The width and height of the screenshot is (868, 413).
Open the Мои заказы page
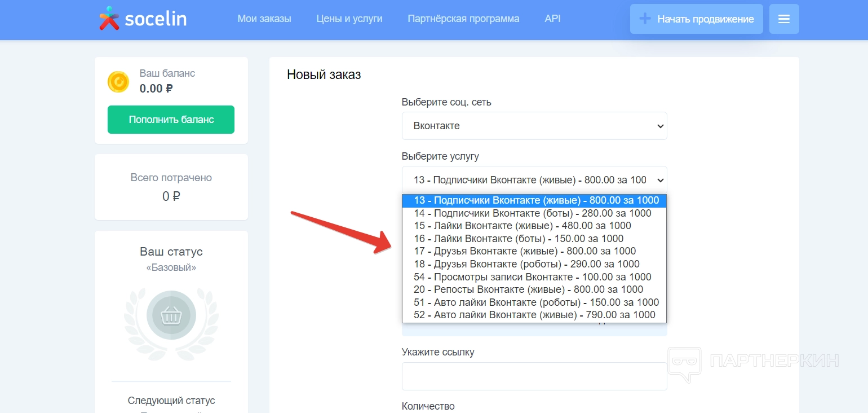coord(264,19)
